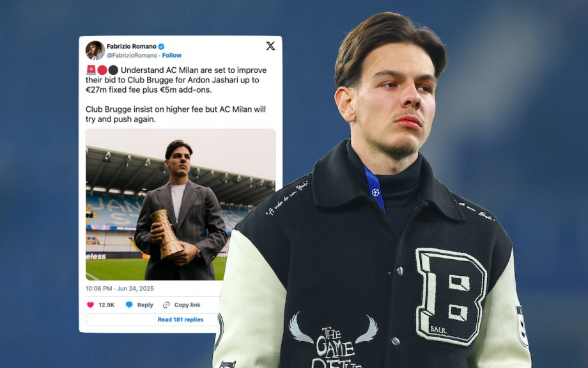
Task: Click the red circle emoji
Action: (x=102, y=70)
